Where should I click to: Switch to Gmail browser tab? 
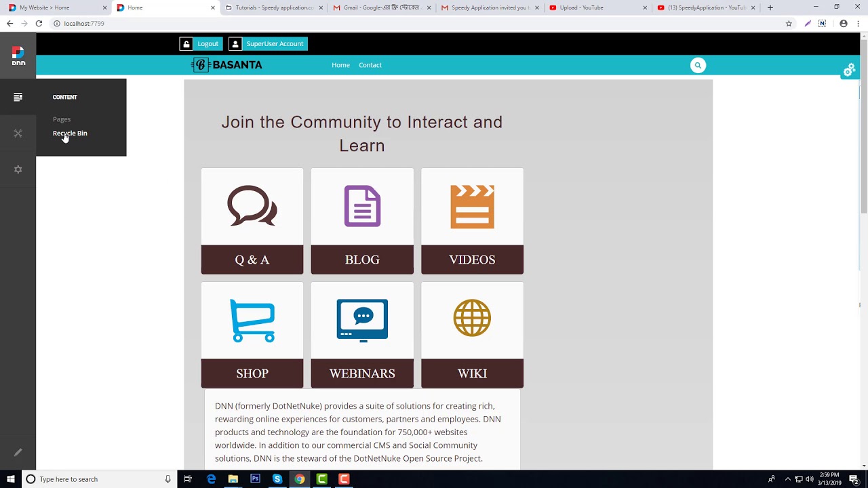(380, 7)
